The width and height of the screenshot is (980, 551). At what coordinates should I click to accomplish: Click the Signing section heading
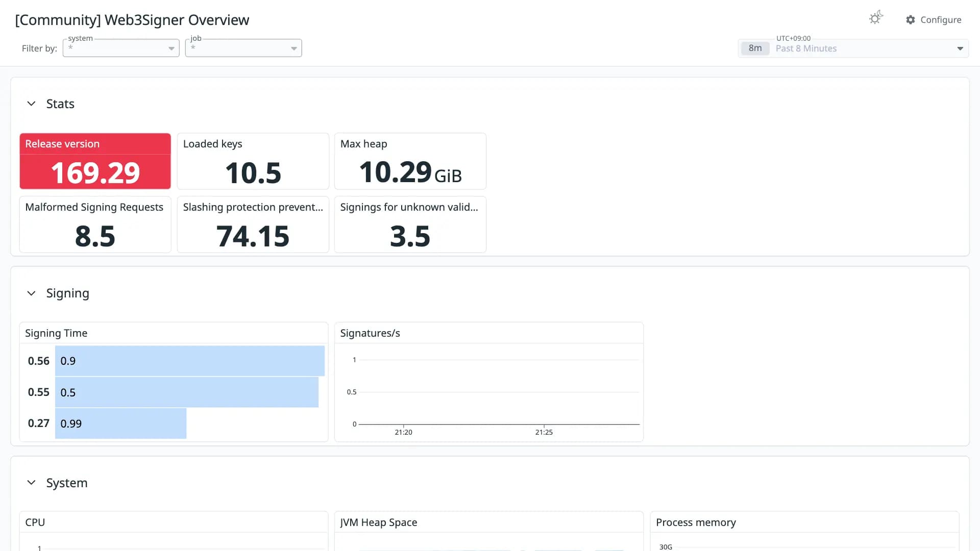[68, 293]
